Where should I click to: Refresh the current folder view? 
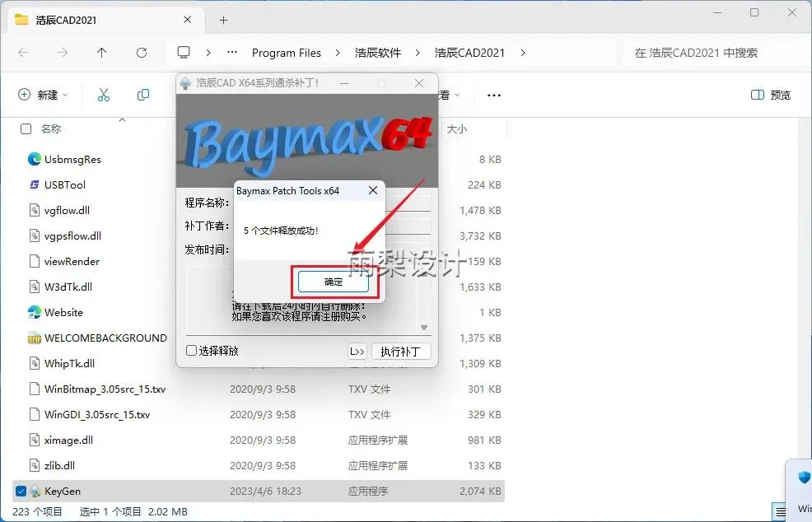pyautogui.click(x=142, y=53)
